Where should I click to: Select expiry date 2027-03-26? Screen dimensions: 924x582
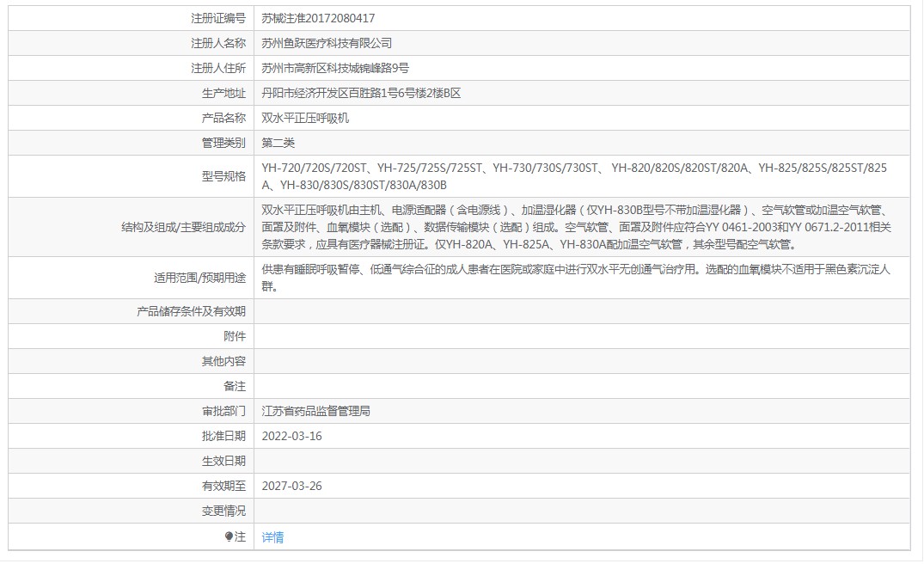coord(291,486)
